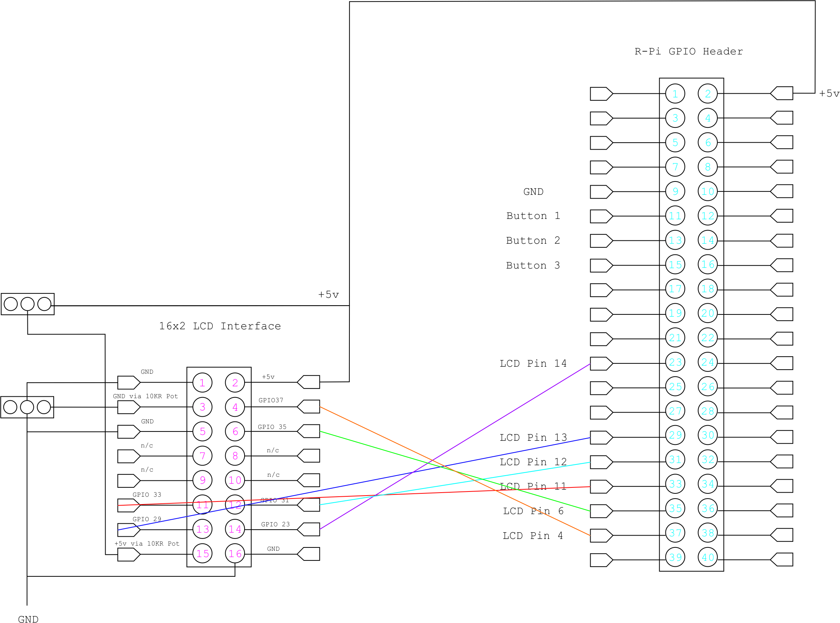Click pin 4 circle on the LCD interface
This screenshot has width=840, height=623.
tap(235, 407)
